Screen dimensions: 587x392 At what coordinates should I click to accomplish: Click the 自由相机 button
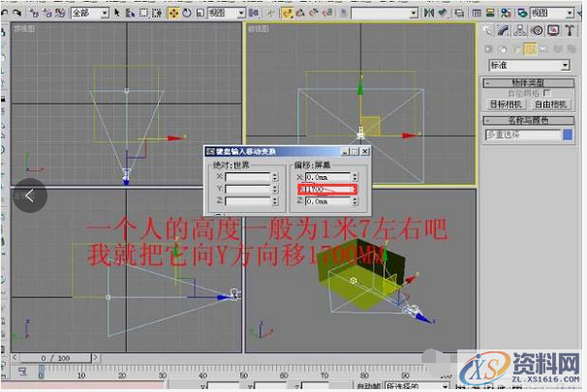(x=550, y=105)
